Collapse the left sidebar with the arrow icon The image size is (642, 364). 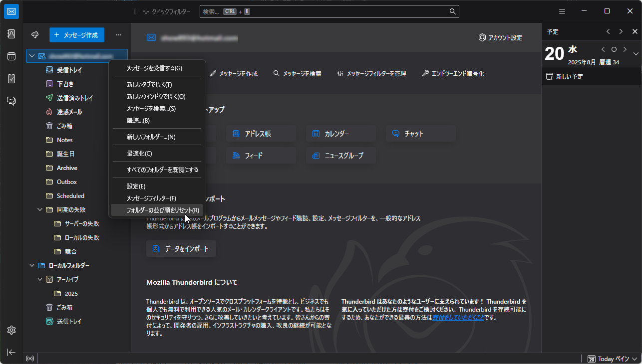click(x=11, y=353)
